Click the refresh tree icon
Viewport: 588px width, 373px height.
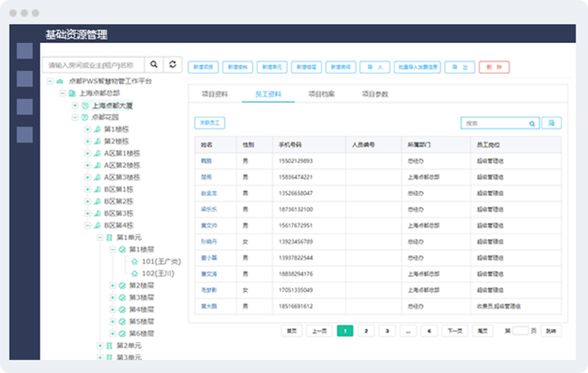click(x=173, y=65)
